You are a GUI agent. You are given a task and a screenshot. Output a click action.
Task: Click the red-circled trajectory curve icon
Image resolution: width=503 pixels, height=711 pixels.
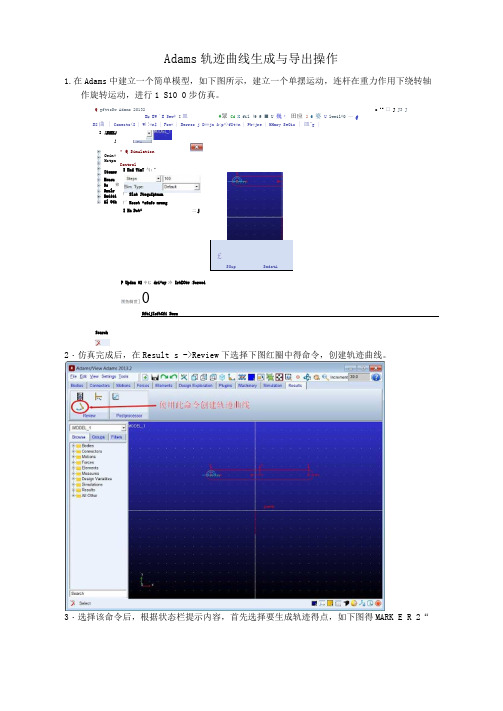(80, 407)
